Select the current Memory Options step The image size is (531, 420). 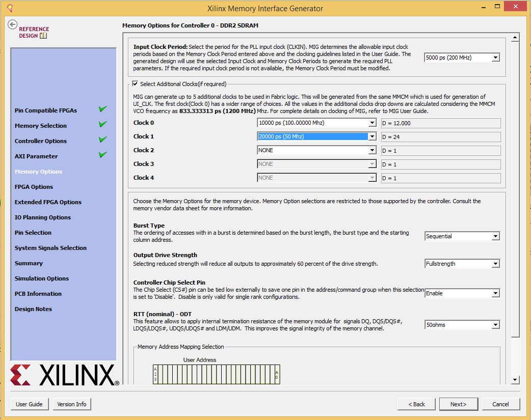(x=38, y=172)
